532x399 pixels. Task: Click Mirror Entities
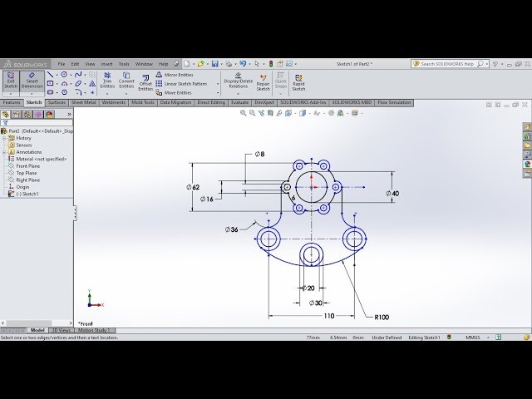(x=175, y=75)
